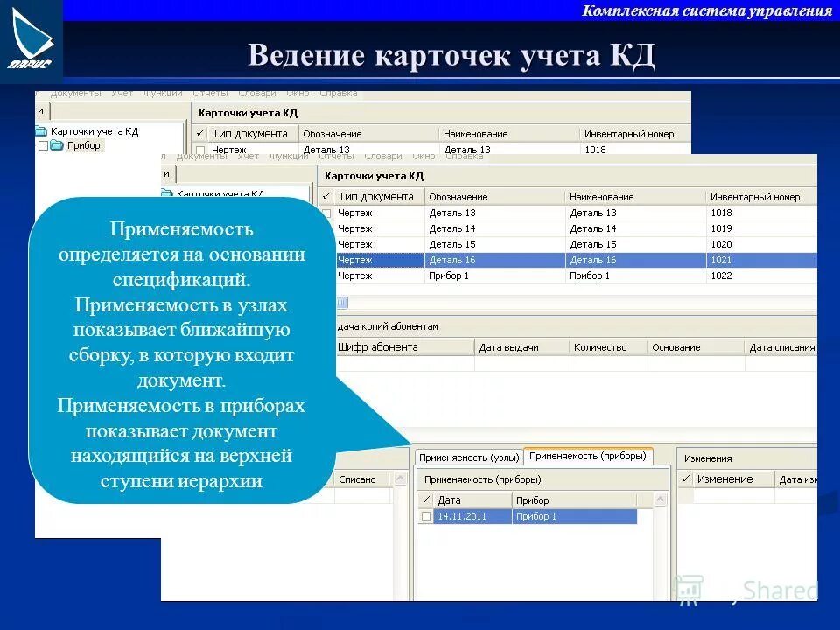
Task: Check the checkbox on the 14.11.2011 row
Action: (x=428, y=516)
